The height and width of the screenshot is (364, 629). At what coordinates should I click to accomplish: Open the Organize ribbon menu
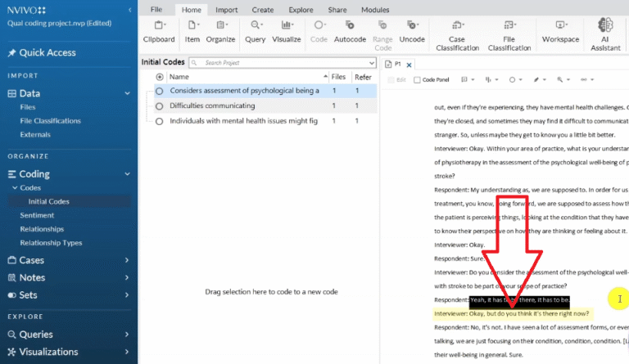point(220,32)
